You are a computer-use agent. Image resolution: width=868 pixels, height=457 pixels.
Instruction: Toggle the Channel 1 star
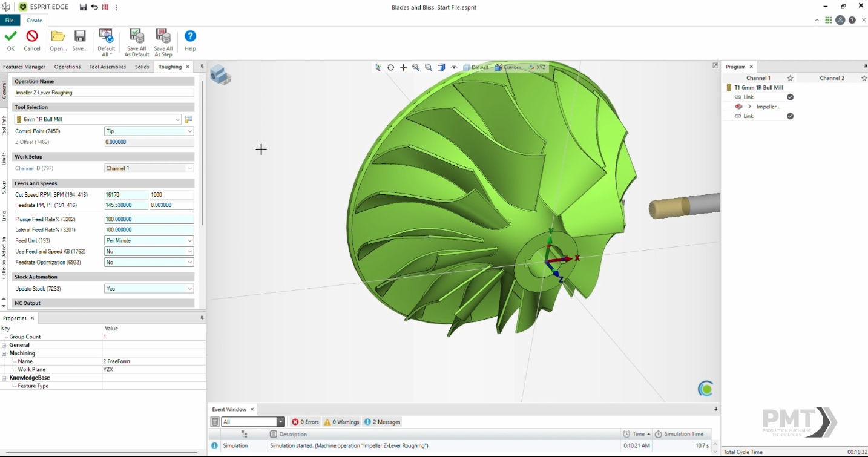(x=790, y=78)
